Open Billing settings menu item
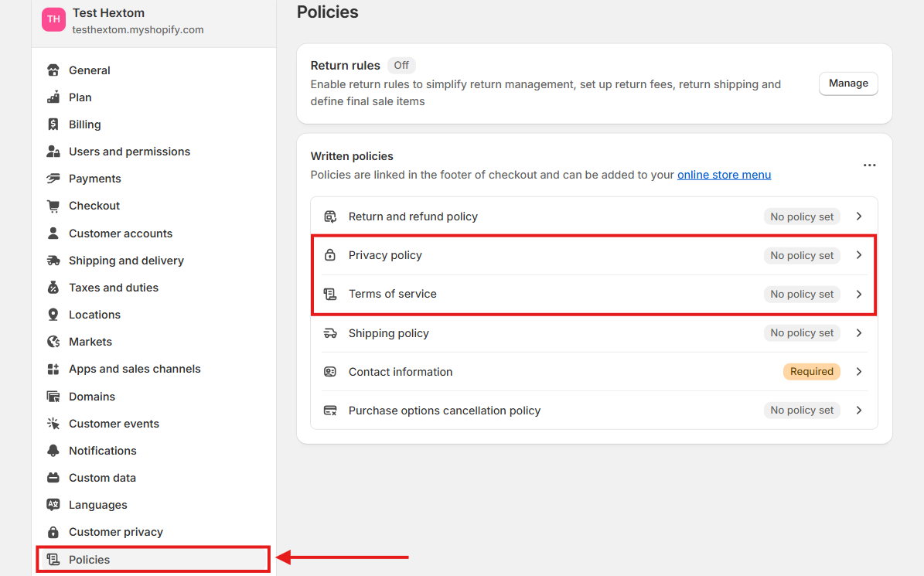 coord(154,124)
